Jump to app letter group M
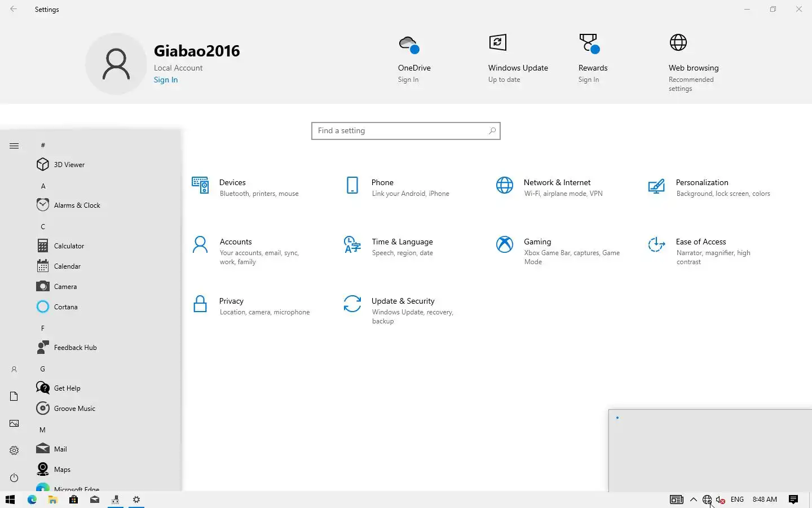Image resolution: width=812 pixels, height=508 pixels. coord(42,430)
